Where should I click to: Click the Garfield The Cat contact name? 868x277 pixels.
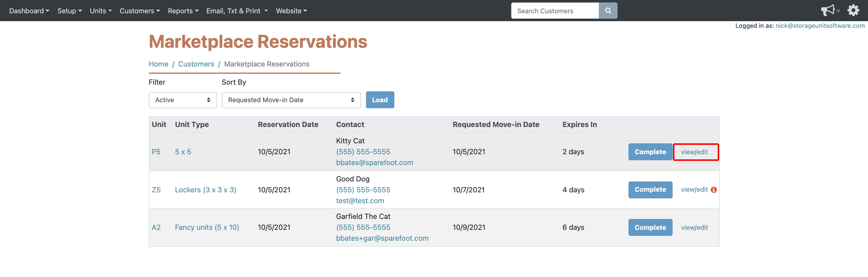363,217
